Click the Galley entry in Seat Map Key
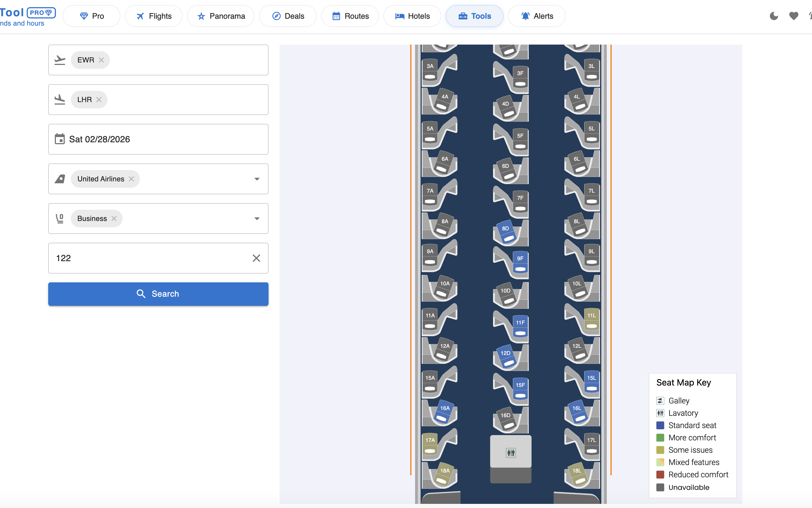 pyautogui.click(x=673, y=400)
